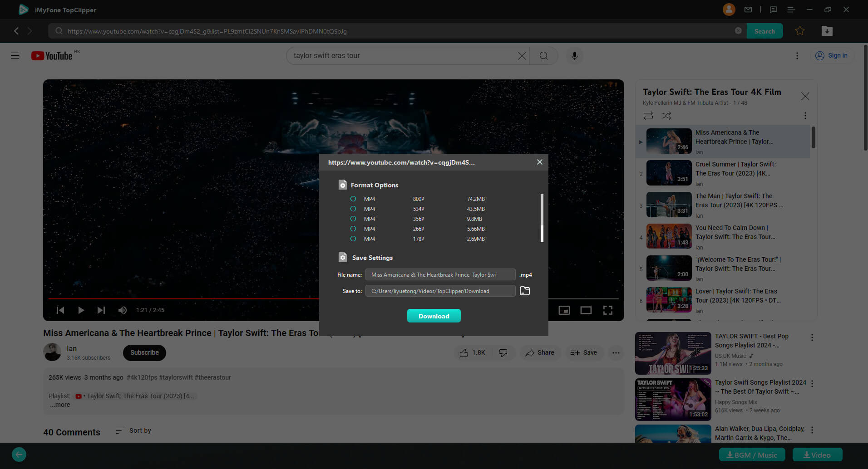
Task: Play The Man playlist item
Action: 723,205
